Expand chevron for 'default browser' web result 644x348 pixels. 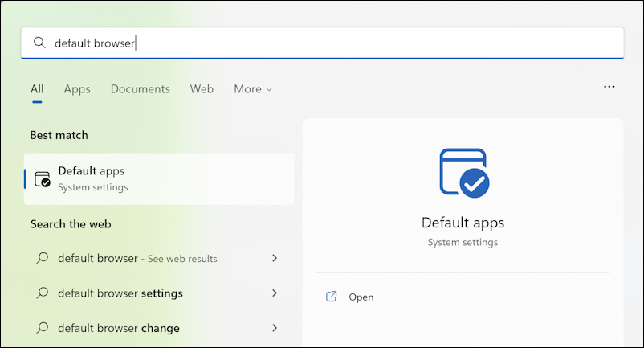click(x=275, y=258)
